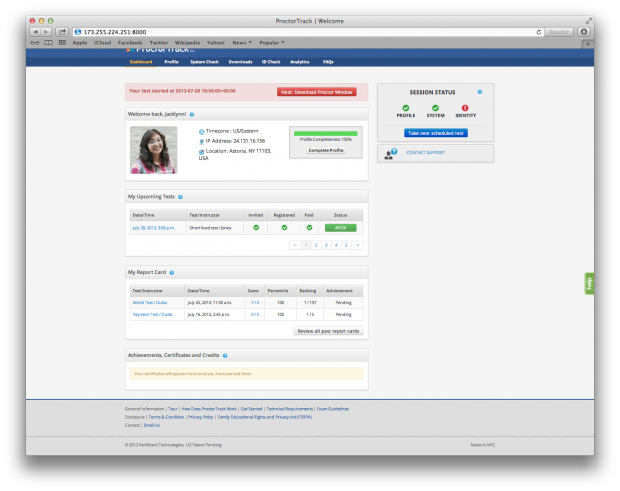Screen dimensions: 620x491
Task: Click the Contact Support person icon
Action: pos(388,153)
